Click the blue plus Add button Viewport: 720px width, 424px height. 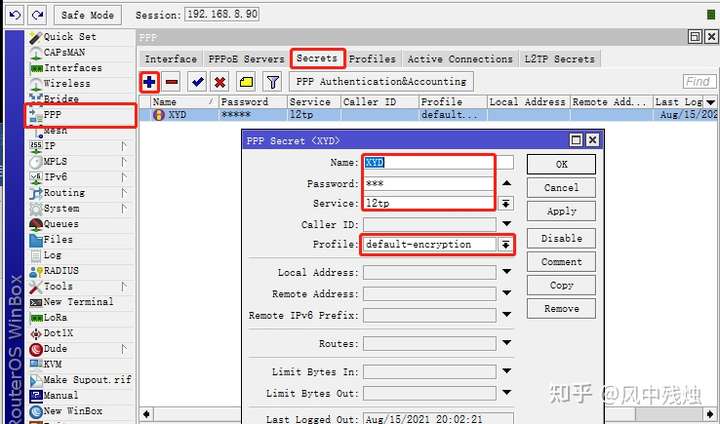coord(149,82)
